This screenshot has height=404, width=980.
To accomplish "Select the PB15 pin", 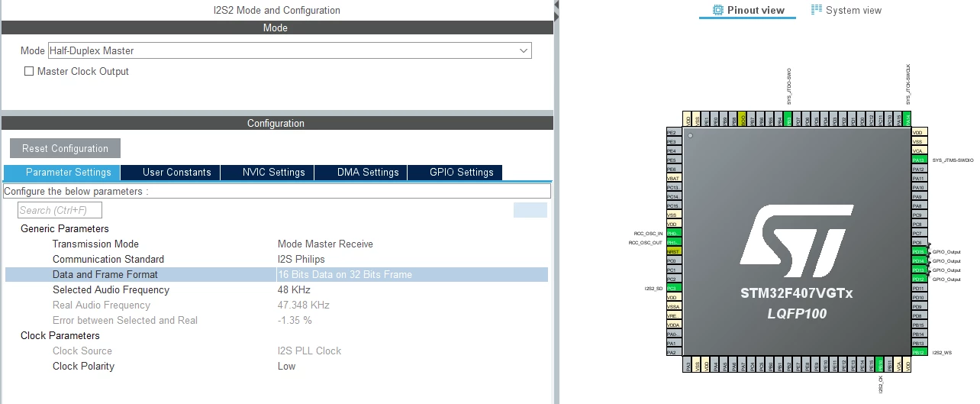I will [920, 325].
